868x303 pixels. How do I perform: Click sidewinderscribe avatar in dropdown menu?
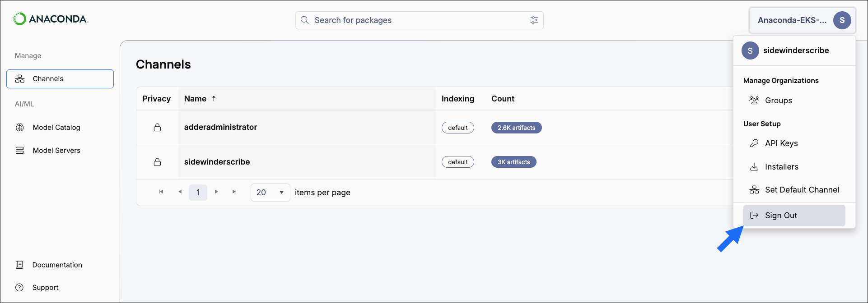[x=750, y=50]
